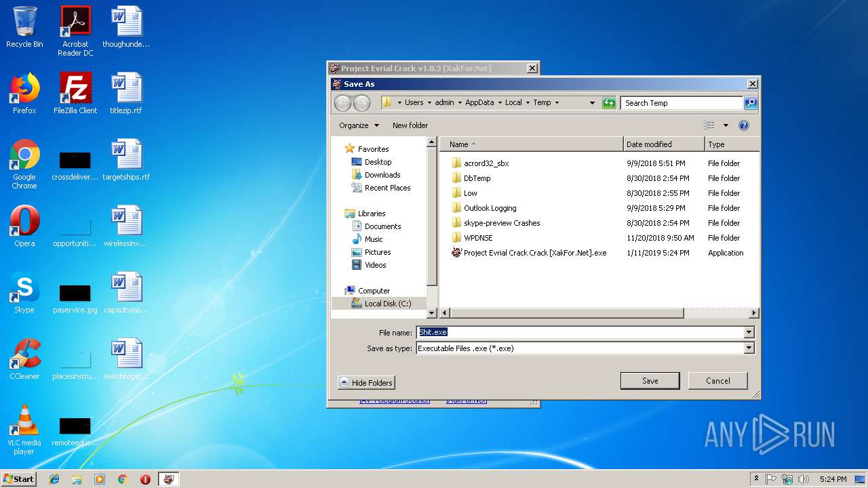Expand the Temp breadcrumb arrow
Viewport: 868px width, 488px height.
click(557, 103)
